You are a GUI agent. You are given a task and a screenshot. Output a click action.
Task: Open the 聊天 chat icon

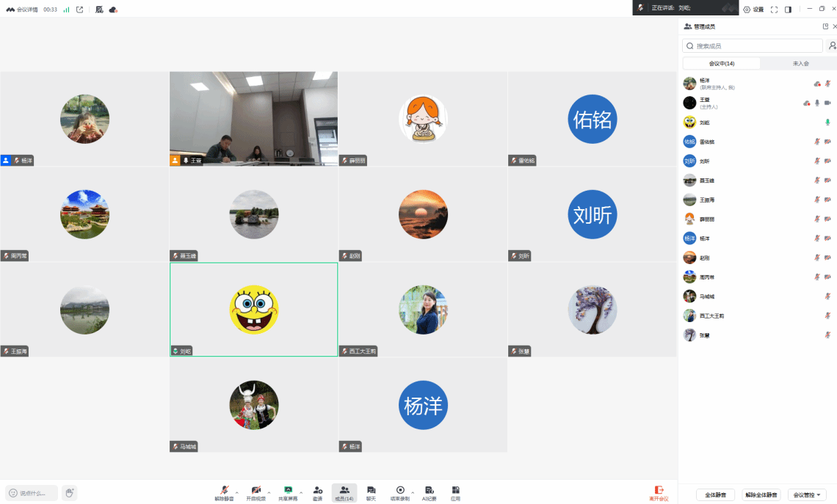click(x=371, y=490)
